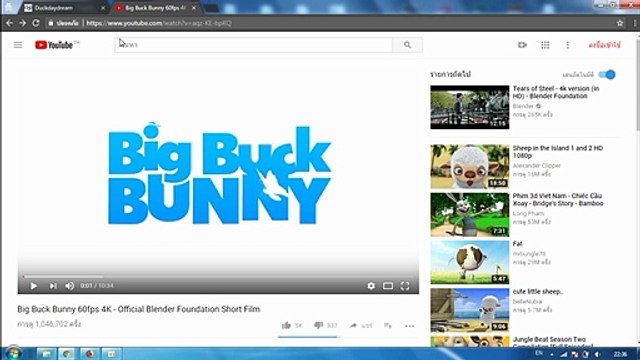640x360 pixels.
Task: Click the EN language indicator
Action: [539, 353]
